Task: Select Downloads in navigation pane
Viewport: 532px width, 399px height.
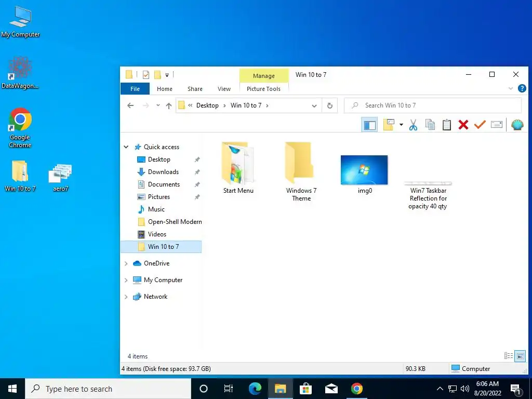Action: click(x=163, y=172)
